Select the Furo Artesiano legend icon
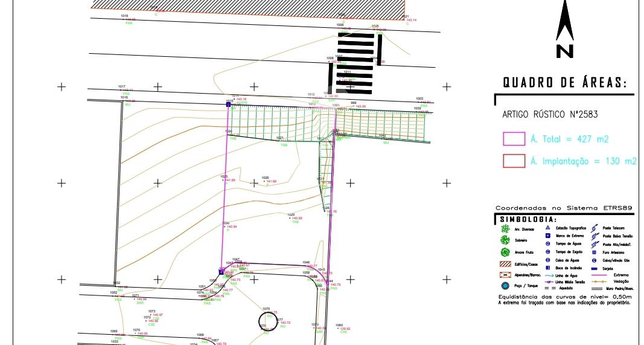Viewport: 644px width, 345px height. (595, 253)
